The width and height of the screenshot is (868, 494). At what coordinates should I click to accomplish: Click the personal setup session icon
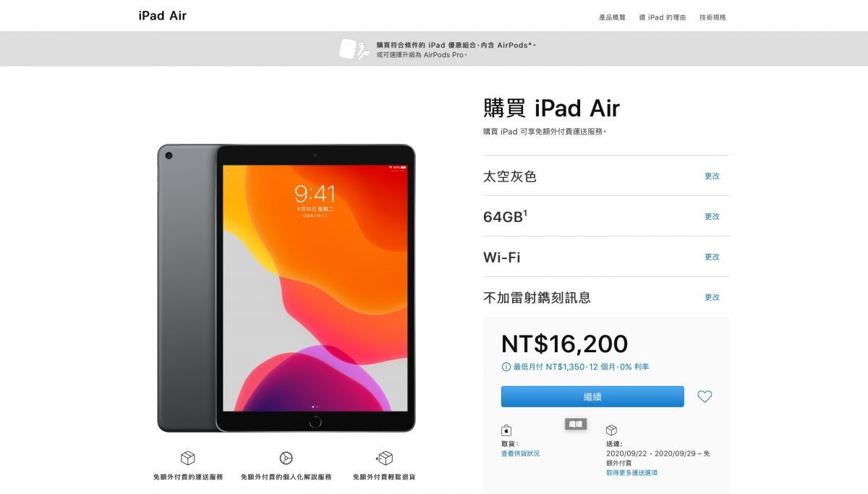point(286,458)
